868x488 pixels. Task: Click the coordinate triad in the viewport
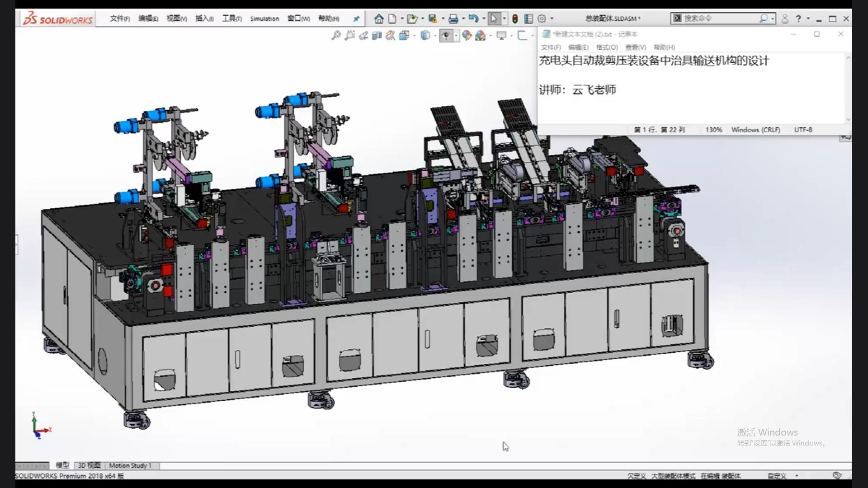41,426
